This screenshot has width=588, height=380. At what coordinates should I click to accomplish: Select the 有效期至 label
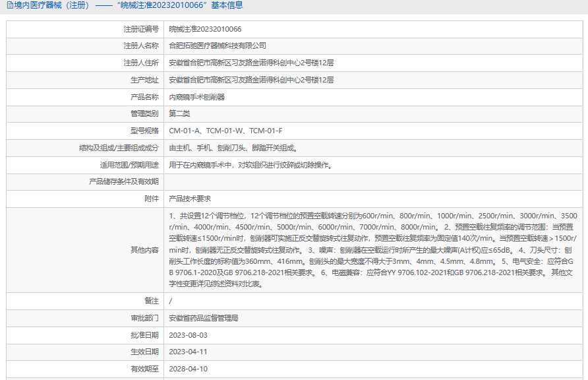(145, 369)
